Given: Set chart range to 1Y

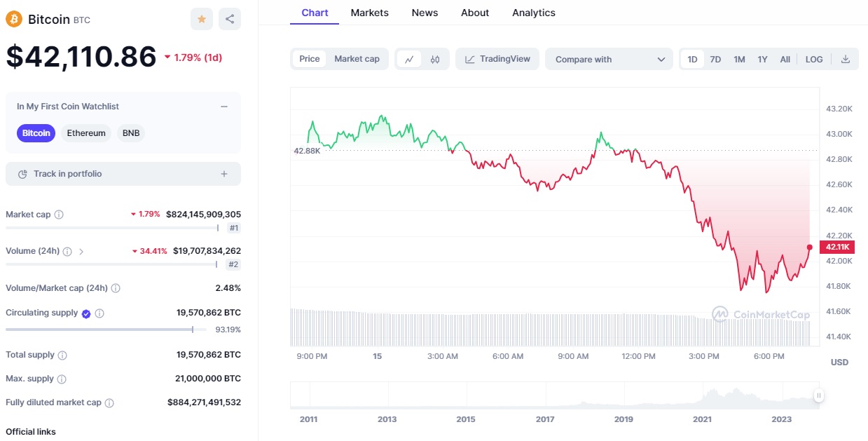Looking at the screenshot, I should 762,60.
